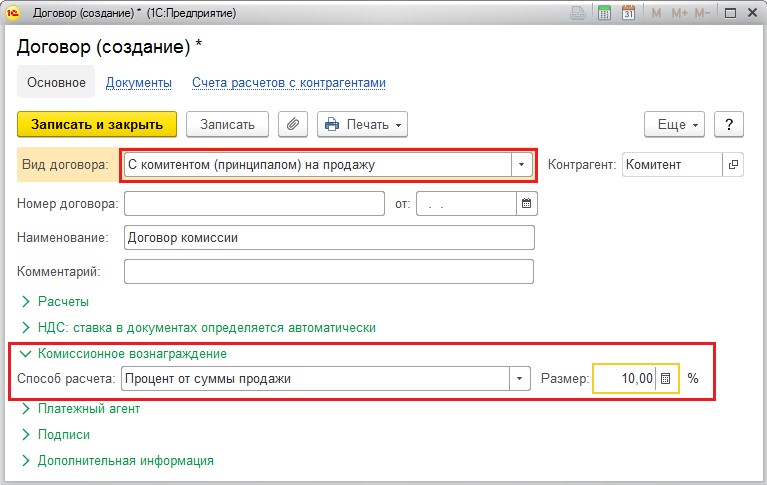Open Счета расчетов с контрагентами tab
Viewport: 767px width, 485px height.
click(289, 82)
